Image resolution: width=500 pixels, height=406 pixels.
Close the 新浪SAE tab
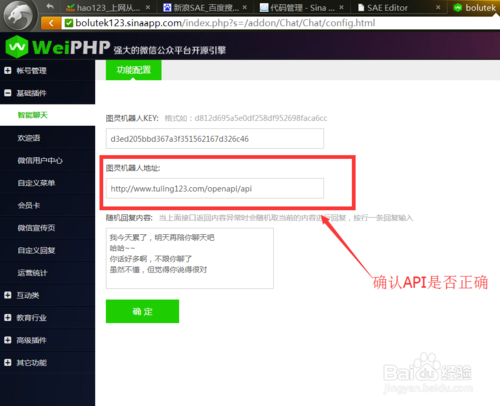(x=245, y=7)
